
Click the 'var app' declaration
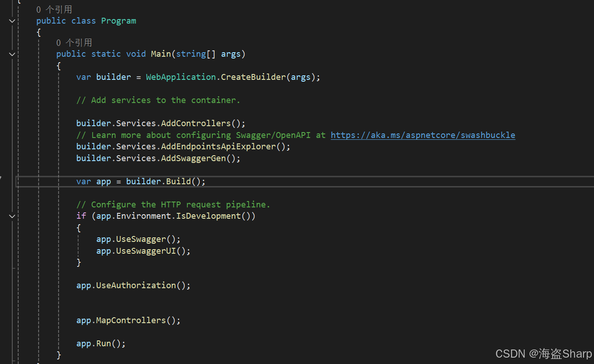click(x=93, y=182)
